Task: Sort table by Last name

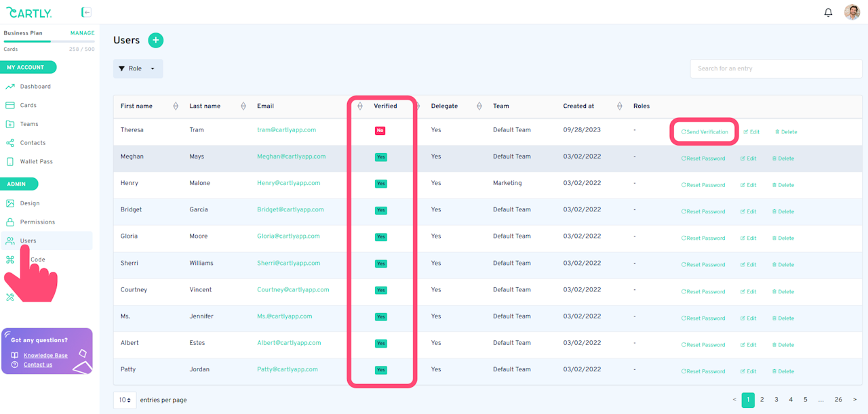Action: [243, 106]
